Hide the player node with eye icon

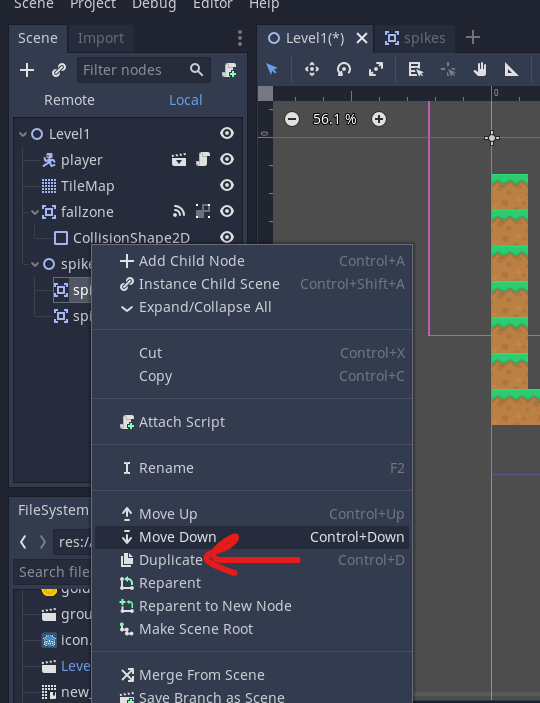point(227,159)
